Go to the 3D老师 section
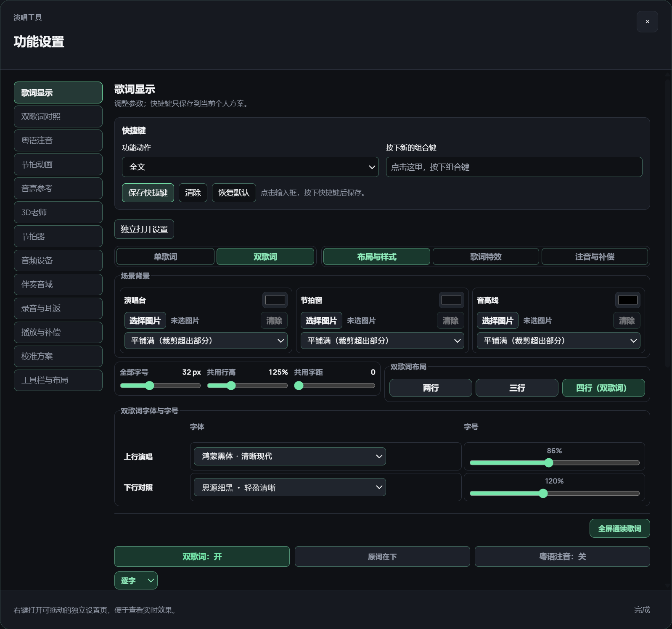 58,212
